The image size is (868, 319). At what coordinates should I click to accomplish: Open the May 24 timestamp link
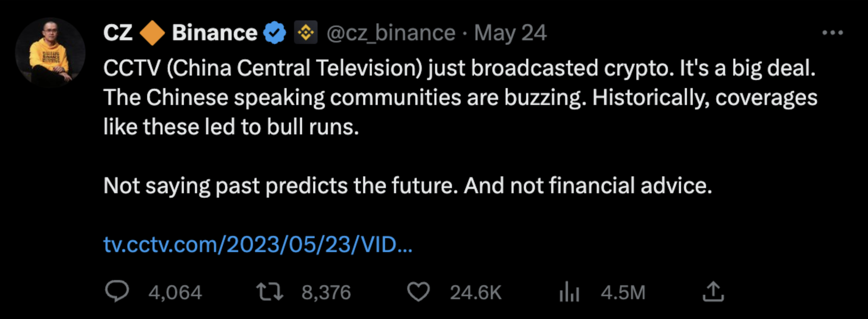point(510,33)
